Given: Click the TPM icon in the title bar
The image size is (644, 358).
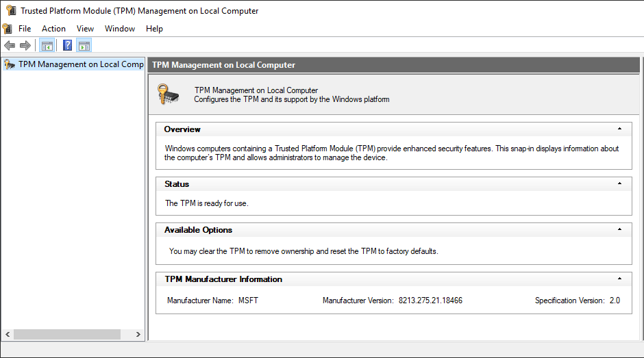Looking at the screenshot, I should point(10,10).
